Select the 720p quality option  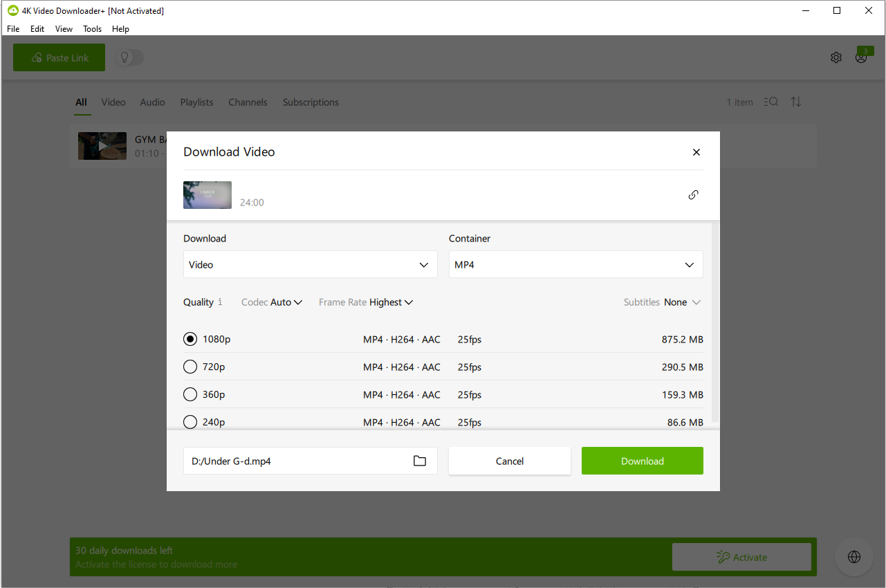pos(190,367)
